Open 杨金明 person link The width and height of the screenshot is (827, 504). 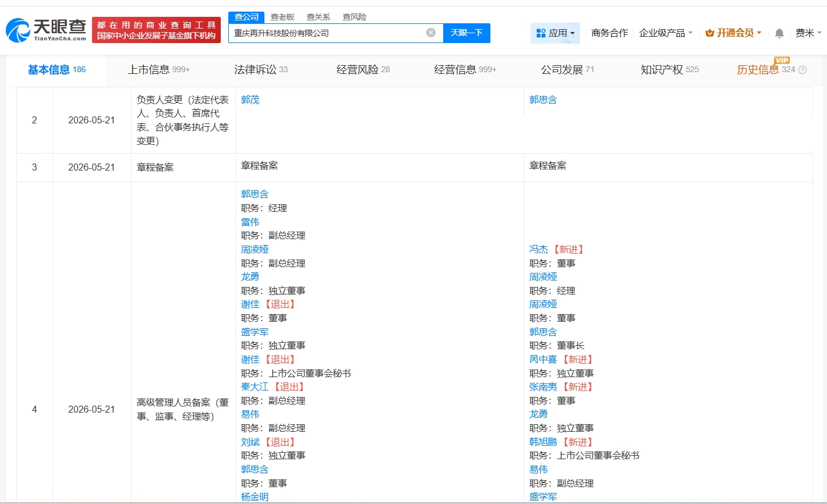pos(255,497)
